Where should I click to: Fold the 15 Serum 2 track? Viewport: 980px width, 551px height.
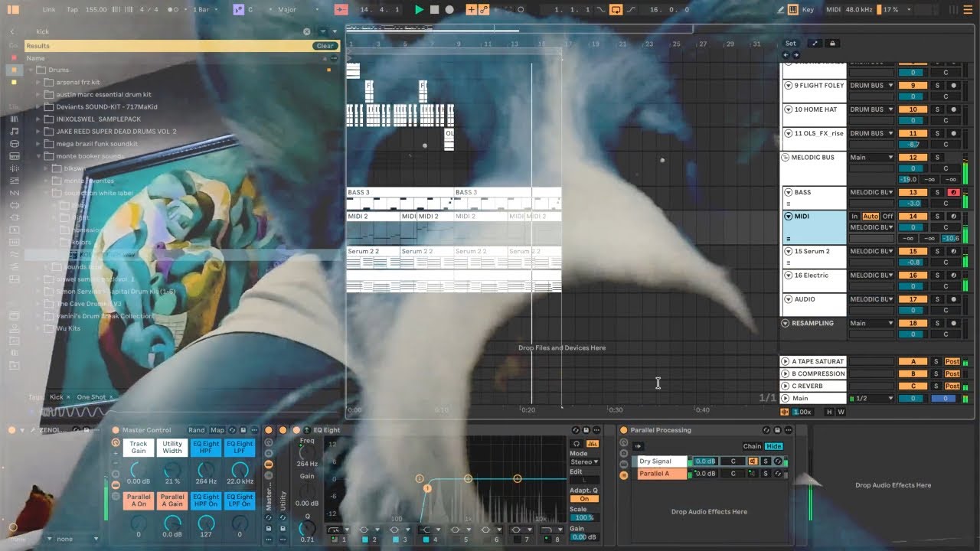tap(788, 252)
